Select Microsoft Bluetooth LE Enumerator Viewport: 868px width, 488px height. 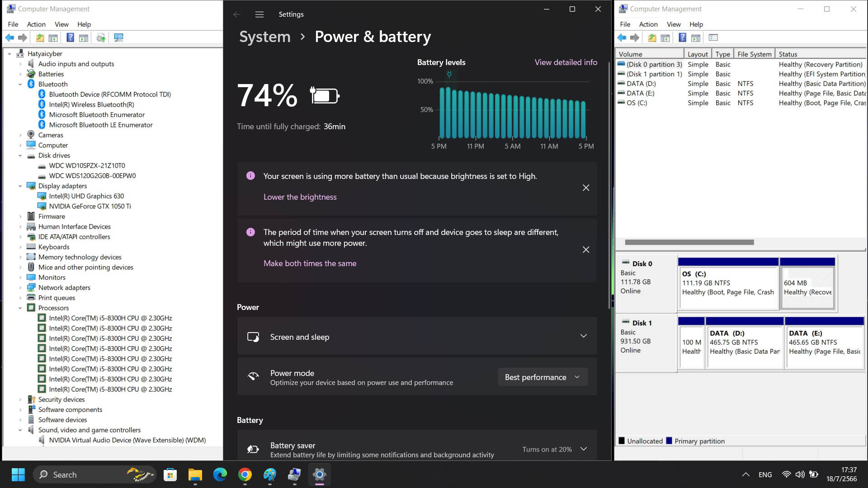pyautogui.click(x=101, y=125)
